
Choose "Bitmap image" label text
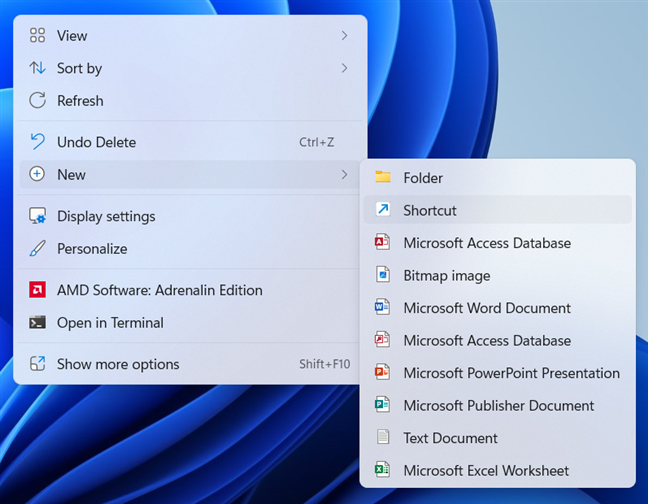point(447,276)
